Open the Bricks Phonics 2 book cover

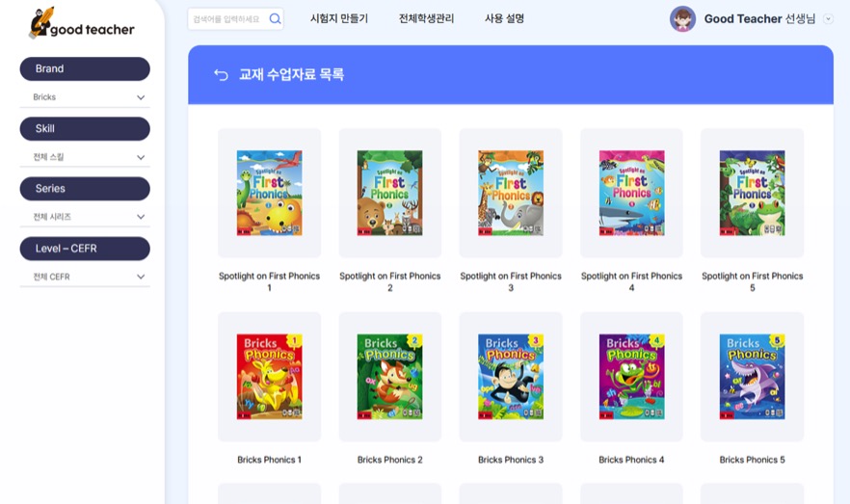click(x=389, y=377)
